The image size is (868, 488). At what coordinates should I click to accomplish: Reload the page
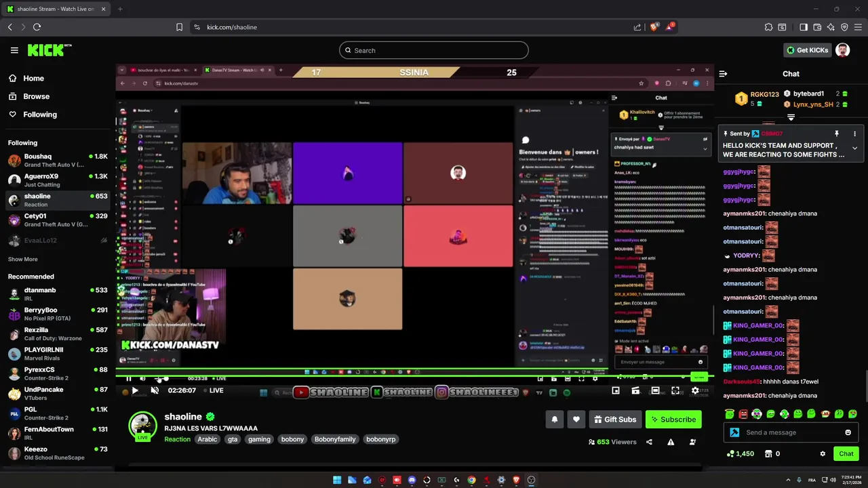point(37,27)
